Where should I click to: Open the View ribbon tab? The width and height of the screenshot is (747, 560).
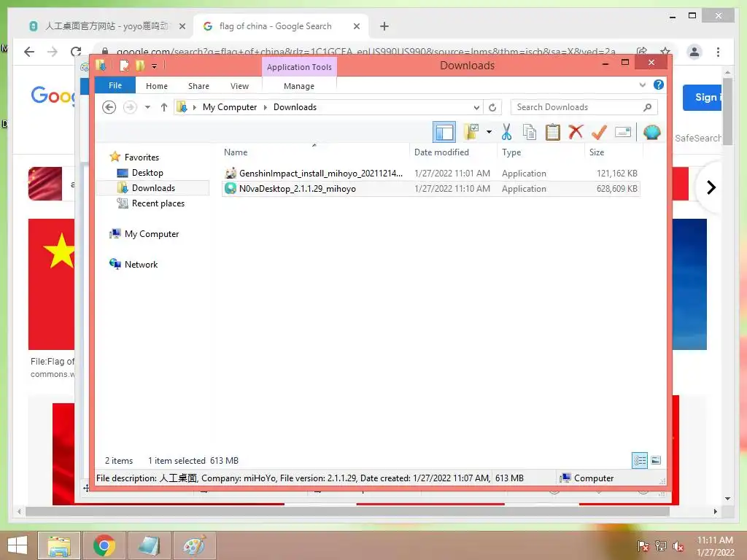tap(239, 86)
